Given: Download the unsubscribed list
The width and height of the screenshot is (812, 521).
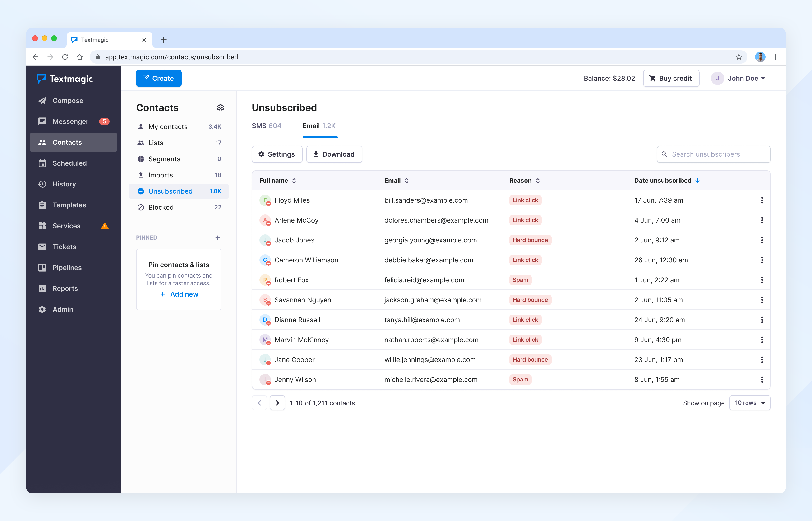Looking at the screenshot, I should click(334, 154).
